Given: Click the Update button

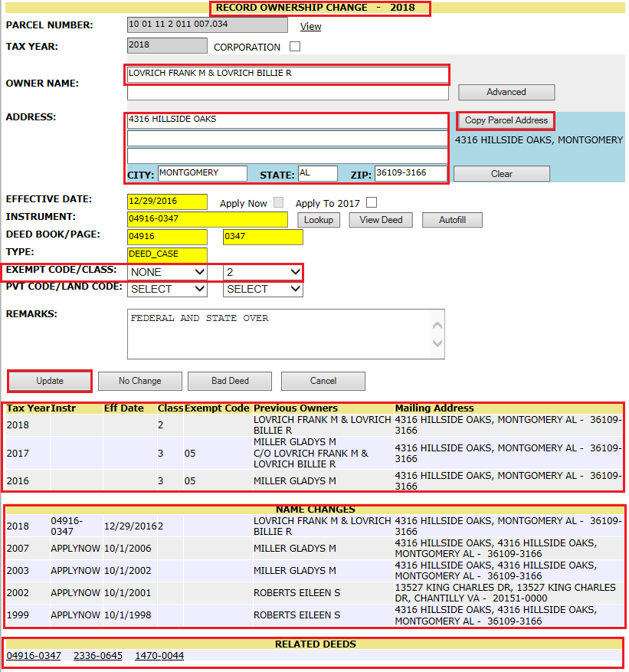Looking at the screenshot, I should (x=50, y=381).
